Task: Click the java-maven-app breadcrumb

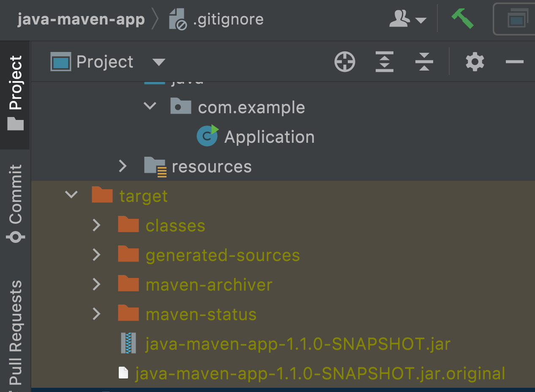Action: (x=81, y=19)
